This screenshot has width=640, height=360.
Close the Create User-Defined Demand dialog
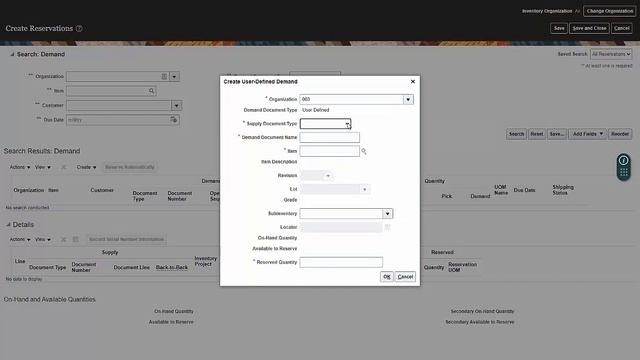point(413,82)
